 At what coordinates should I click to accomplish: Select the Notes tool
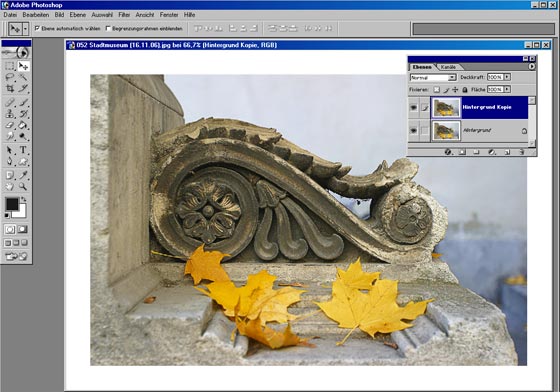10,175
